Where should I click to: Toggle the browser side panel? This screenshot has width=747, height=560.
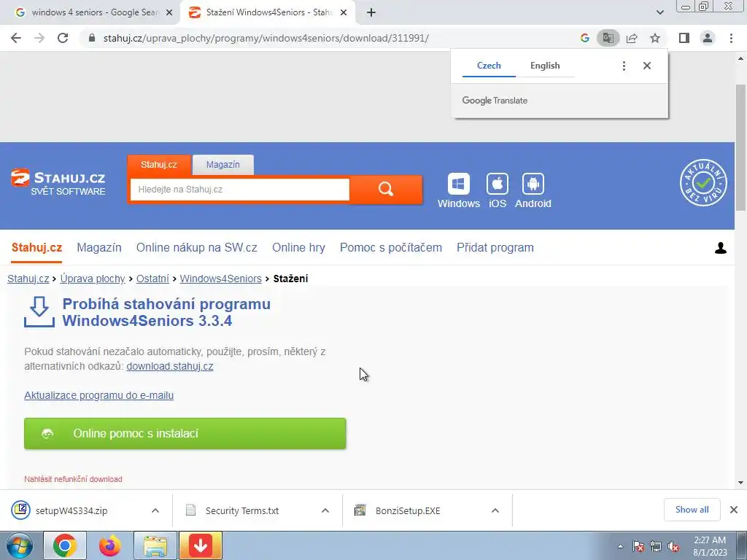coord(684,38)
